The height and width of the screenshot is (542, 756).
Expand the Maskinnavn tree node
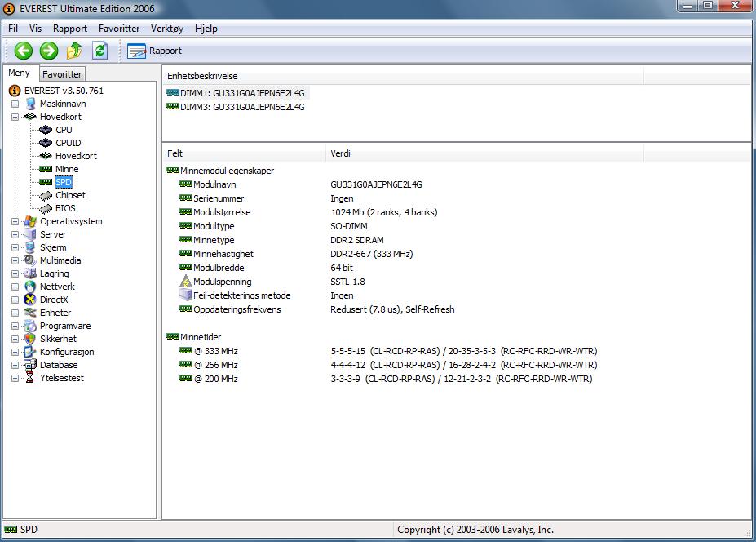[x=15, y=104]
